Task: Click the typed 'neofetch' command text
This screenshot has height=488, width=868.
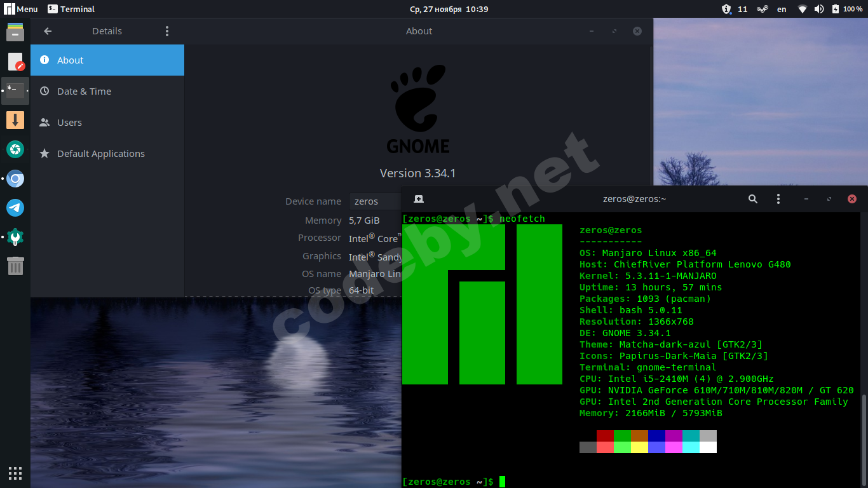Action: 522,219
